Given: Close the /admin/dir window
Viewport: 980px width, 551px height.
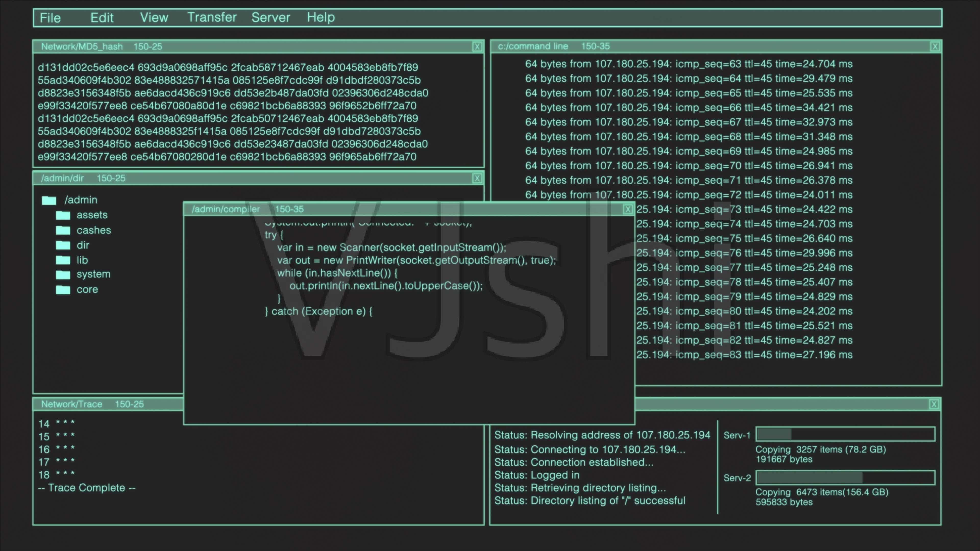Looking at the screenshot, I should 477,178.
